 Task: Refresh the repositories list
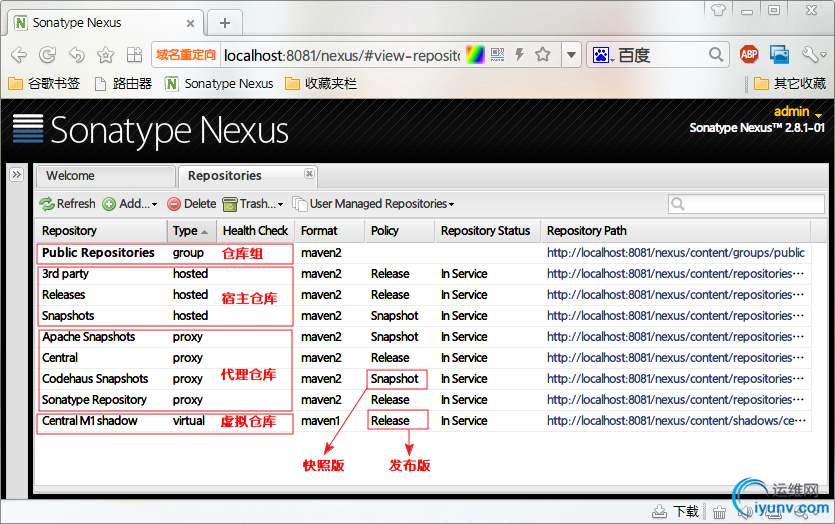(x=68, y=204)
